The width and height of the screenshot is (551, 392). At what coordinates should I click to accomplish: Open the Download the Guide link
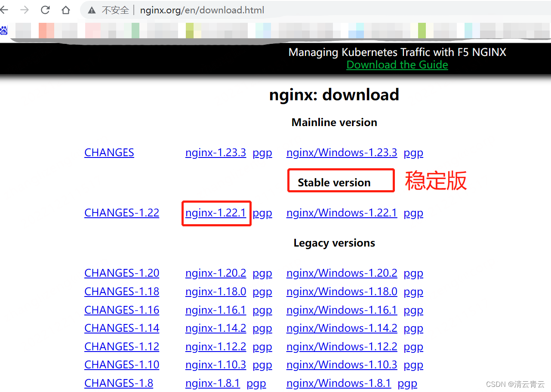pos(397,65)
